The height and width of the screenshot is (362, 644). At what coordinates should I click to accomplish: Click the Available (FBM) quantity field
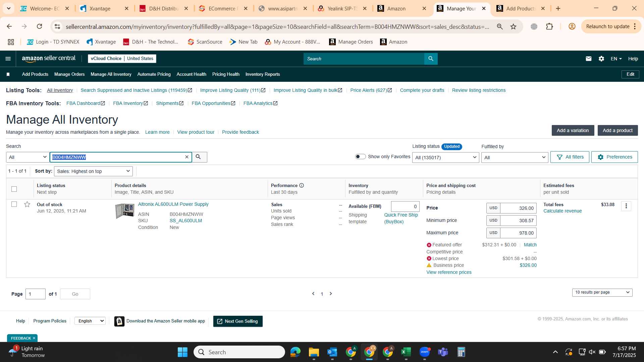click(x=405, y=206)
